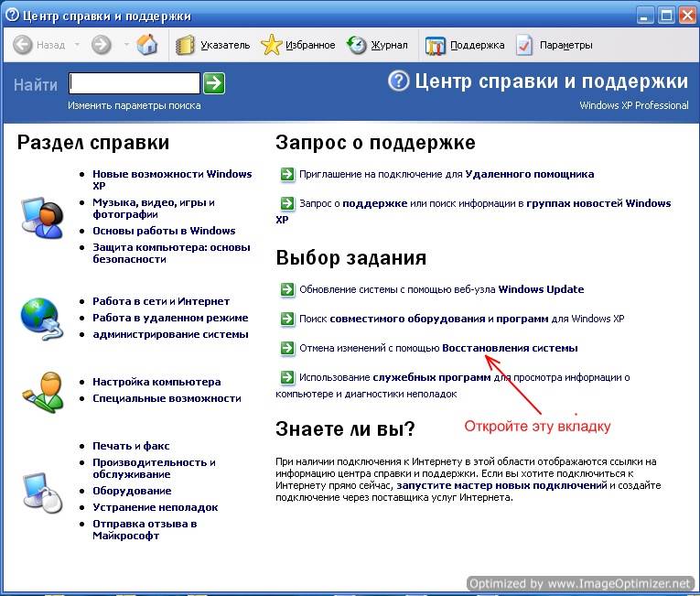Open служебных программ link
This screenshot has height=596, width=700.
point(432,377)
